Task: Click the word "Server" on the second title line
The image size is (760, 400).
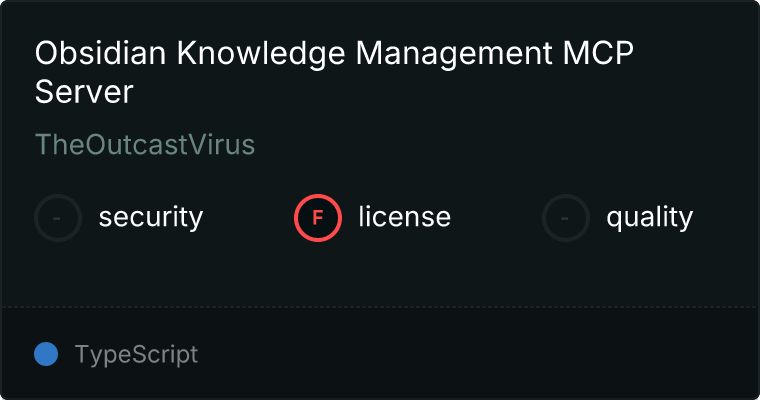Action: tap(84, 91)
